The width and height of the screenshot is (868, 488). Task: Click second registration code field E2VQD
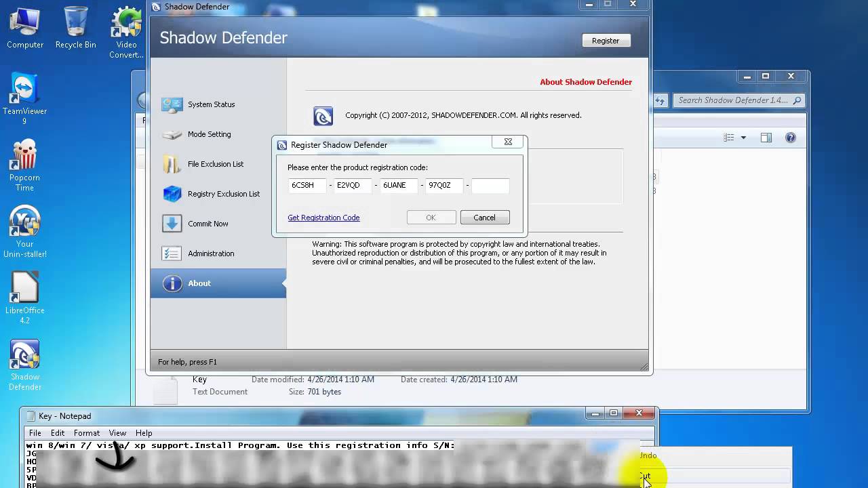(x=353, y=185)
